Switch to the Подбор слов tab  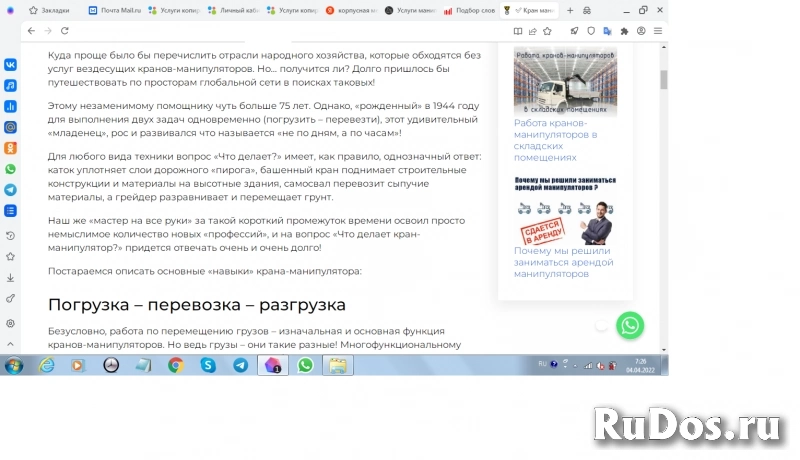tap(470, 10)
